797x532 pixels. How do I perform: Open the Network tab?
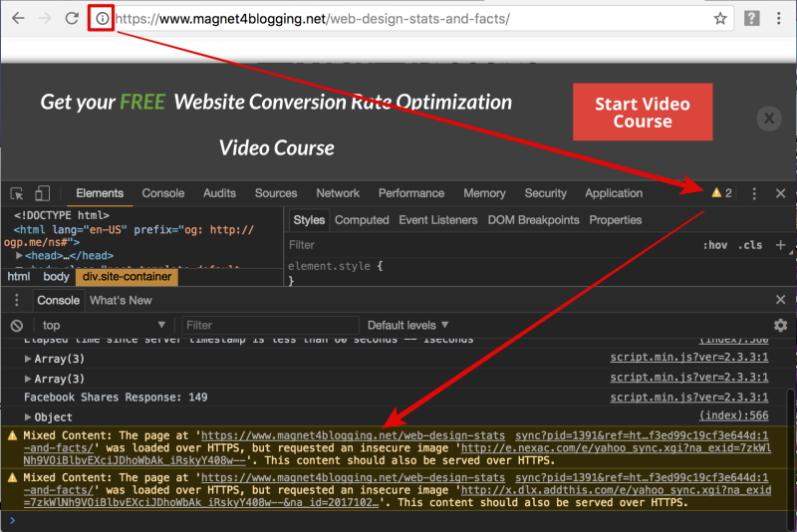(338, 193)
